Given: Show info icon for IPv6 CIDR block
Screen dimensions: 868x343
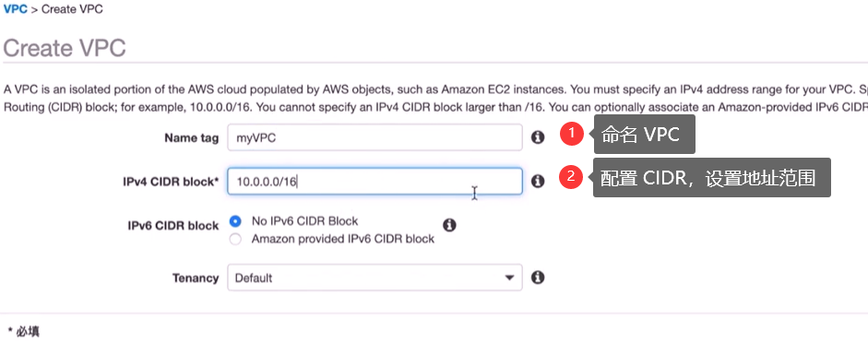Looking at the screenshot, I should 449,225.
